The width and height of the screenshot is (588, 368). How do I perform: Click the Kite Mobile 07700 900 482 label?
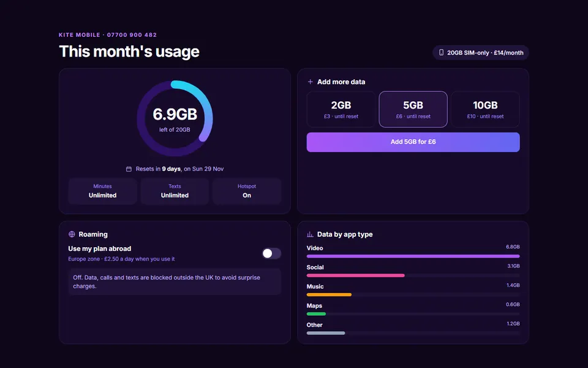coord(108,35)
